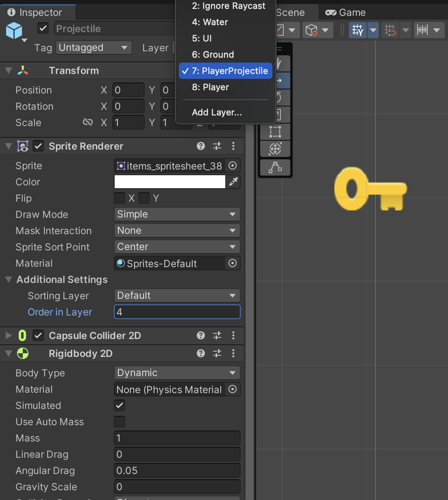Click the white Color swatch field

(170, 182)
